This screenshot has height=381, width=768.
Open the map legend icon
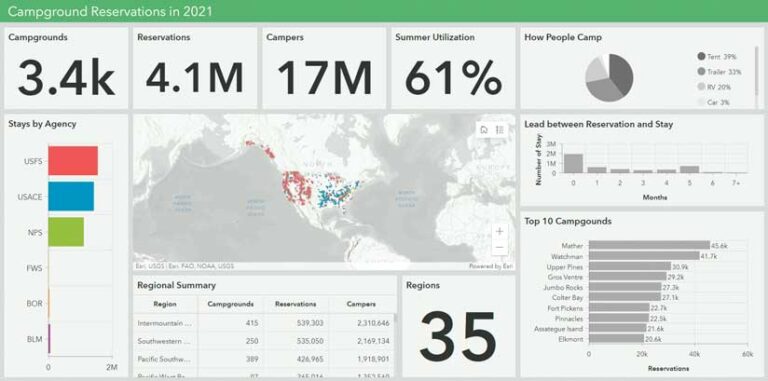500,130
